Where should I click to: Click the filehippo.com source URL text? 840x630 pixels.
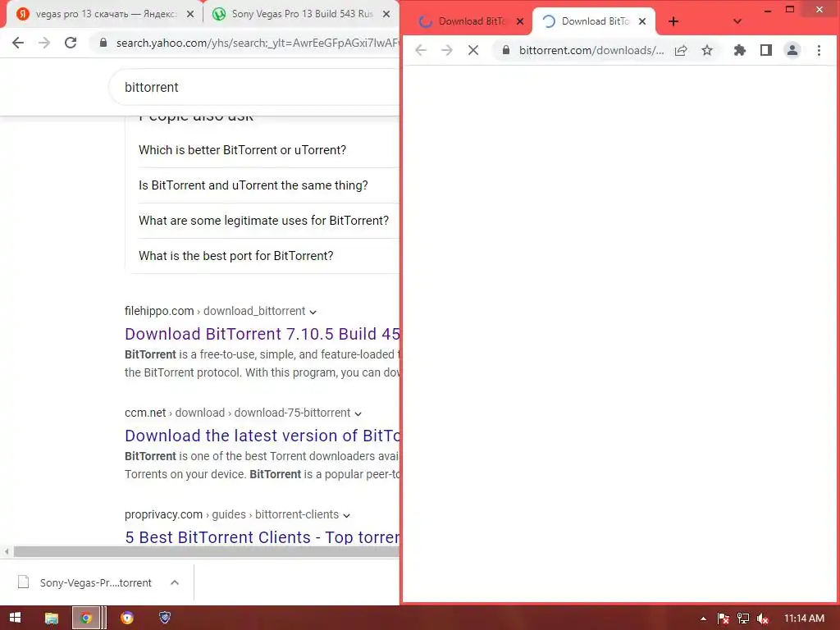[215, 311]
